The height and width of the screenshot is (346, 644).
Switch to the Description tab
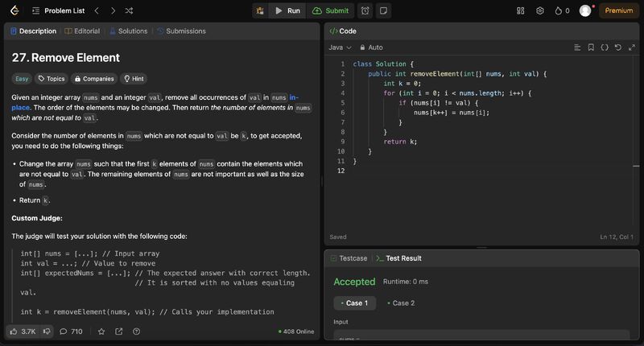coord(33,31)
